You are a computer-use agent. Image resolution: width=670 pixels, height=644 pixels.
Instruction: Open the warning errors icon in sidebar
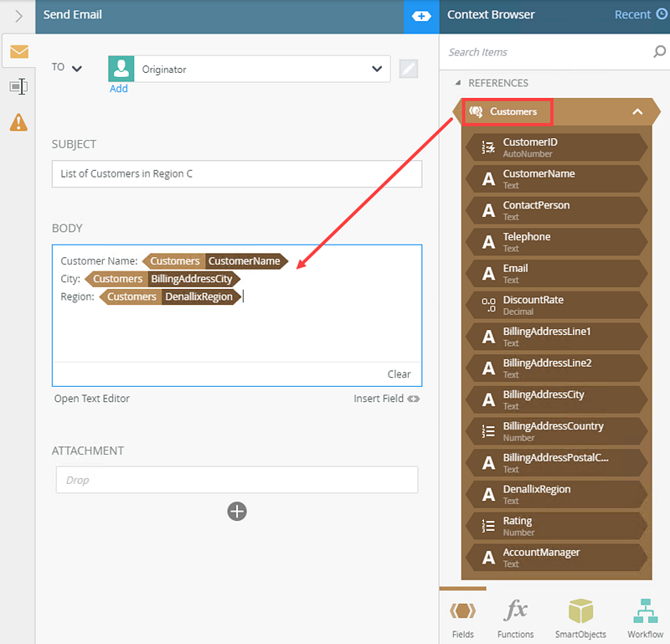click(x=18, y=122)
